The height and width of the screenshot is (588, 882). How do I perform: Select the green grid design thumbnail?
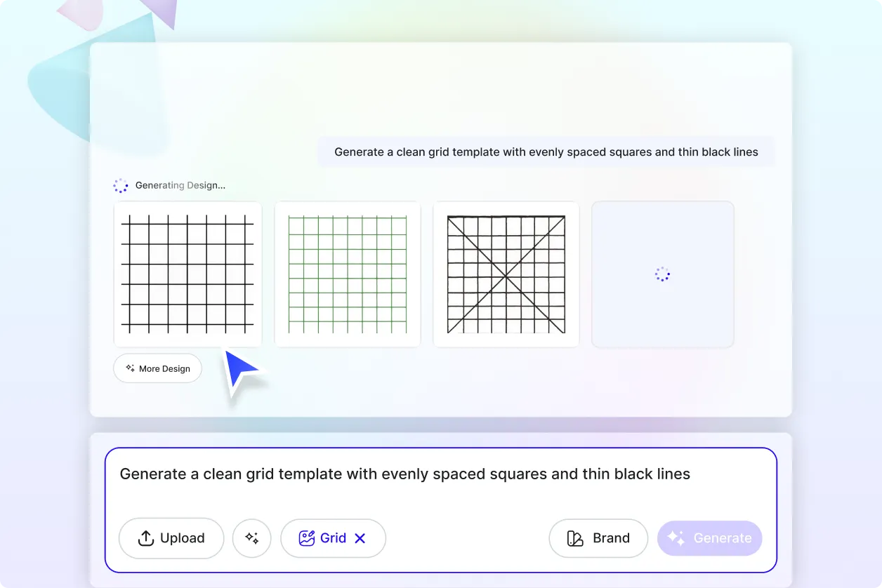point(347,274)
